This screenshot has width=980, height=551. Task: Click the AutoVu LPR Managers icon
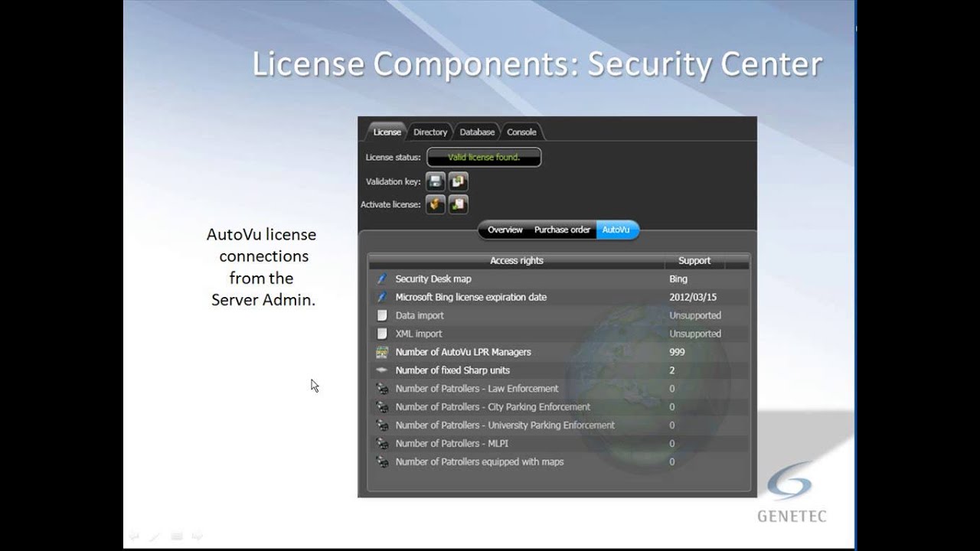pos(382,352)
